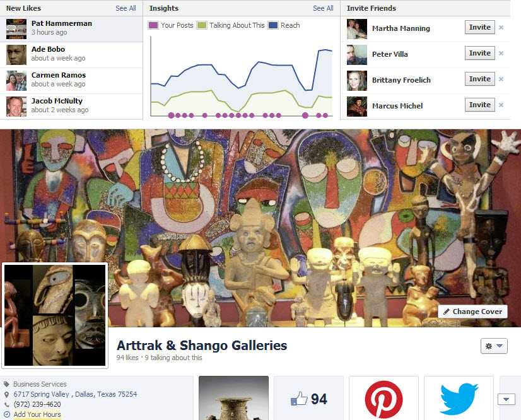Image resolution: width=521 pixels, height=420 pixels.
Task: Click the pencil icon on Change Cover
Action: 447,312
